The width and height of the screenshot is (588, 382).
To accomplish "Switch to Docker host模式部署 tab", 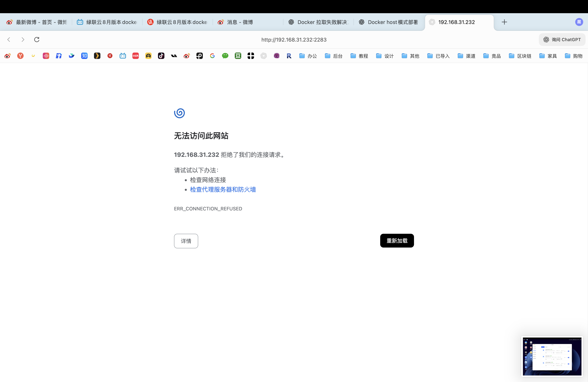I will click(x=389, y=22).
